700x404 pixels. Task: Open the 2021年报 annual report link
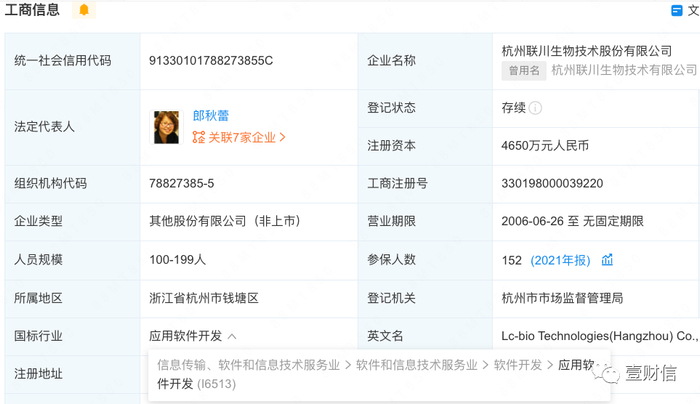560,260
